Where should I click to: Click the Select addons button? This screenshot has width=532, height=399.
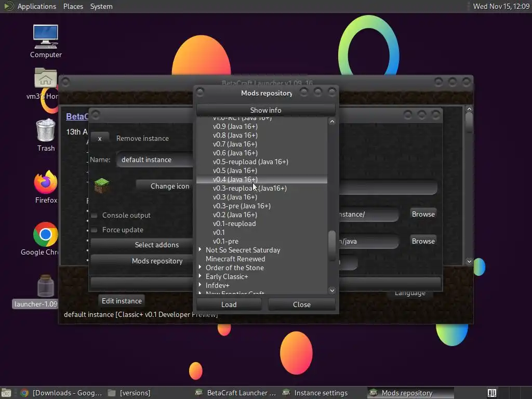(142, 245)
